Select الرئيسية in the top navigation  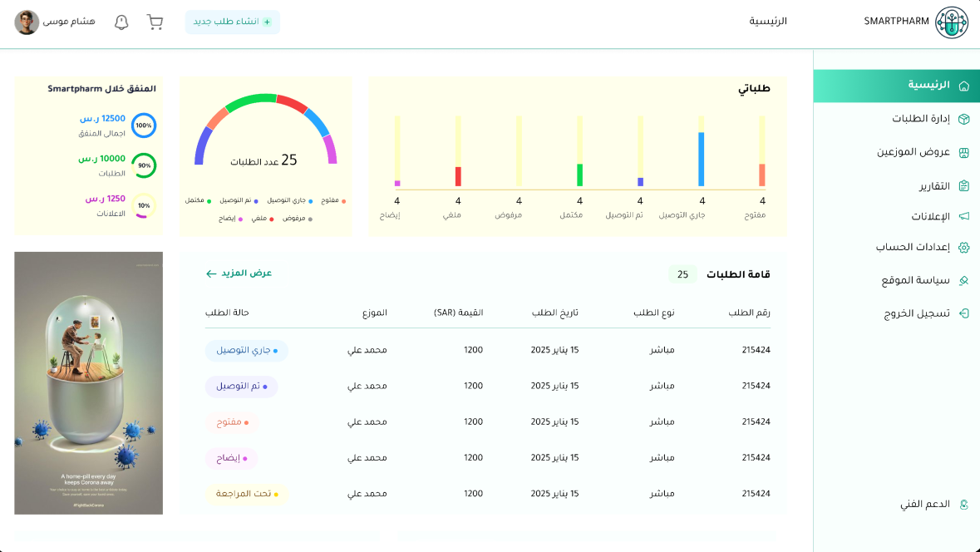[x=768, y=22]
